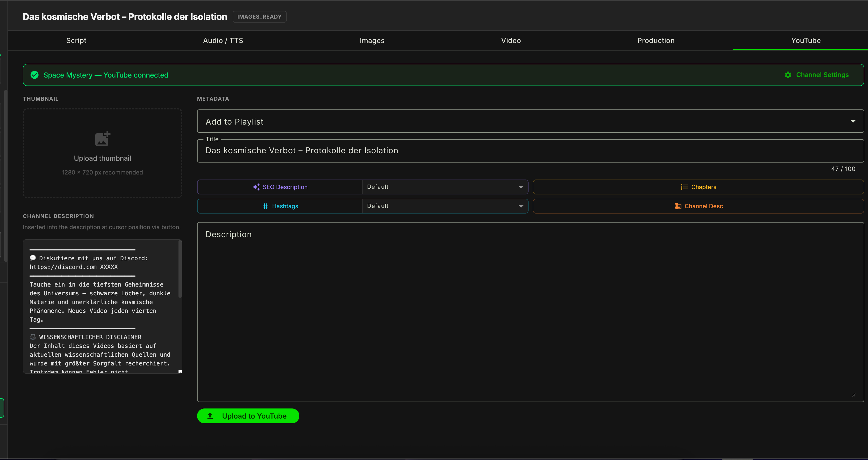Click the green connected checkmark icon
The height and width of the screenshot is (460, 868).
coord(34,75)
